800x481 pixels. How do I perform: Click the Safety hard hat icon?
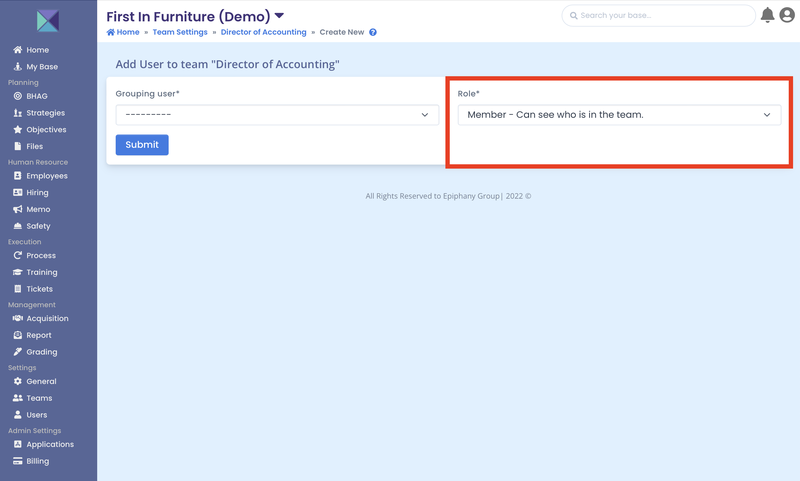click(x=17, y=225)
